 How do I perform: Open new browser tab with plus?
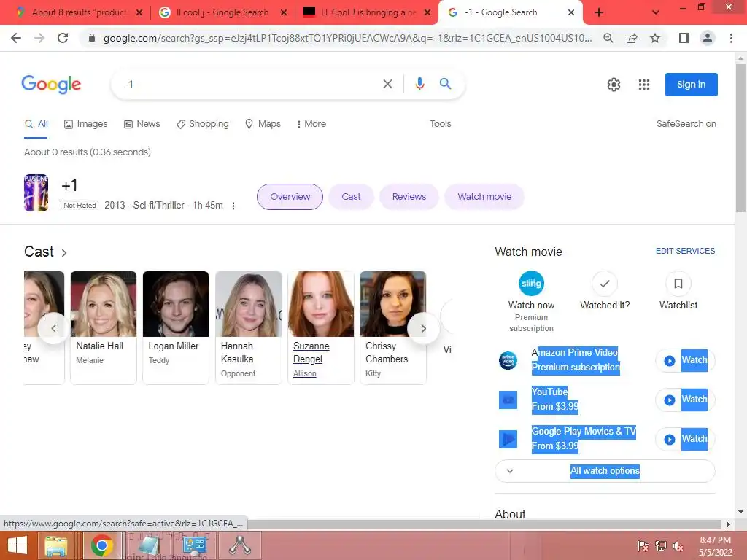click(x=599, y=12)
